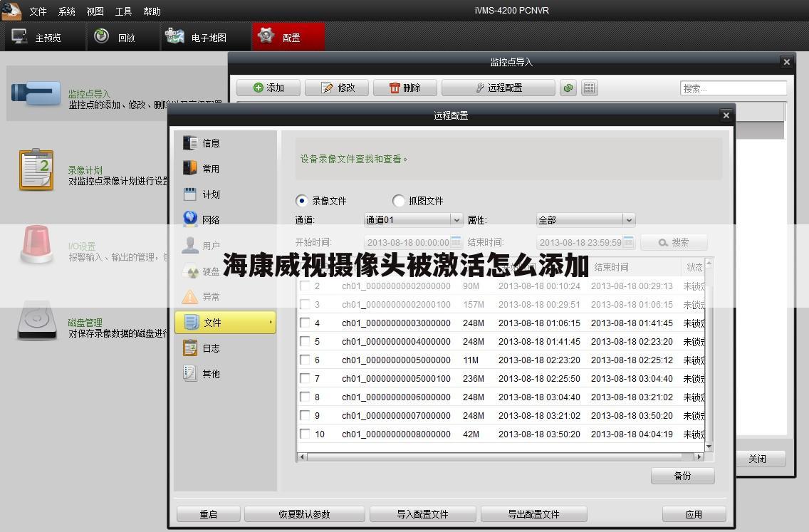Viewport: 809px width, 532px height.
Task: Check the box for file row 4
Action: tap(305, 323)
